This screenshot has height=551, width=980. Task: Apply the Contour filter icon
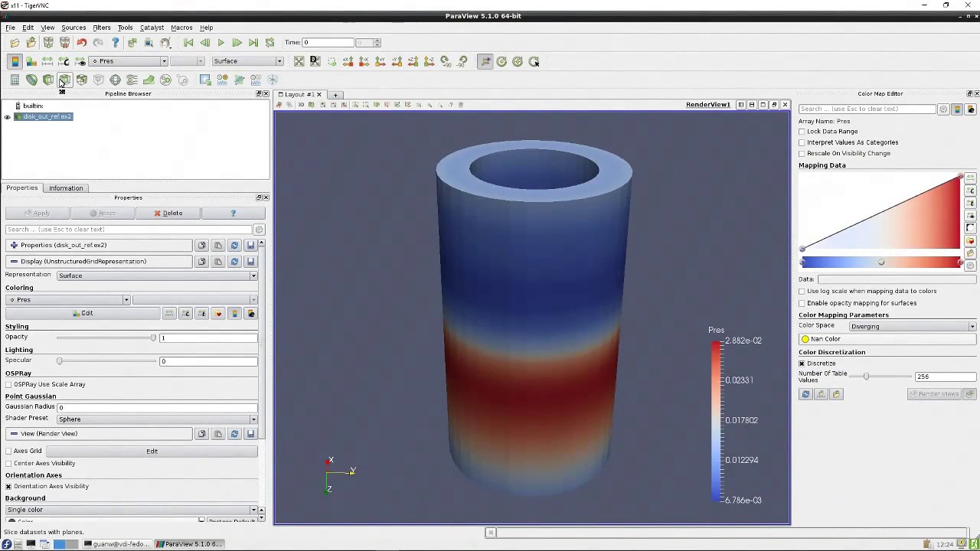pos(31,80)
